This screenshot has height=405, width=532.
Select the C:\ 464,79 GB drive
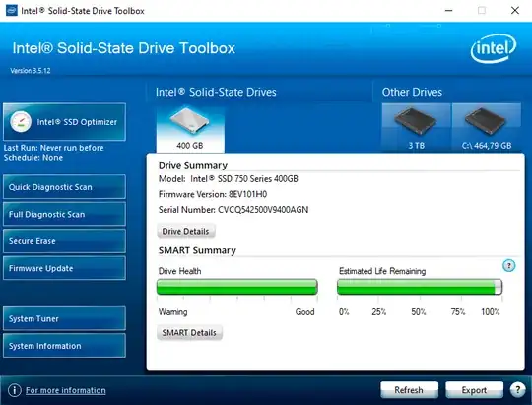pyautogui.click(x=487, y=128)
